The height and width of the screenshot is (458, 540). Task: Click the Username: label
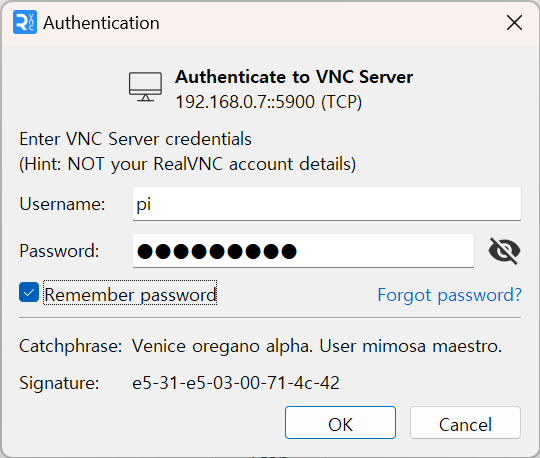coord(62,204)
